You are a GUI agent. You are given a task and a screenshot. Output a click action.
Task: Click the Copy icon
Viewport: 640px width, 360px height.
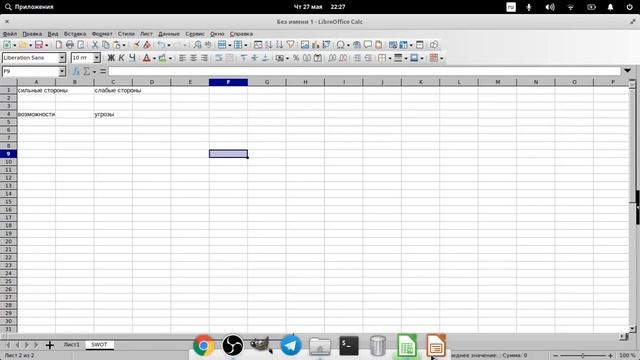click(106, 44)
